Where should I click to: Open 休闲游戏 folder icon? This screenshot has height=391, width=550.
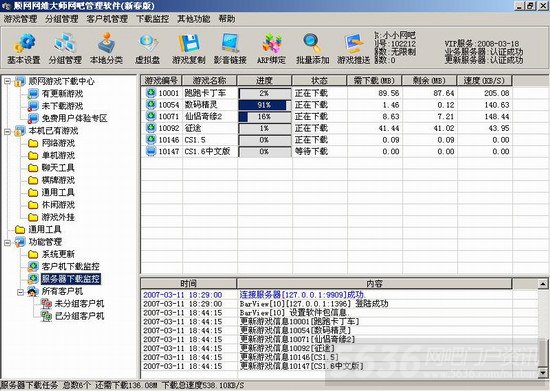click(x=33, y=205)
